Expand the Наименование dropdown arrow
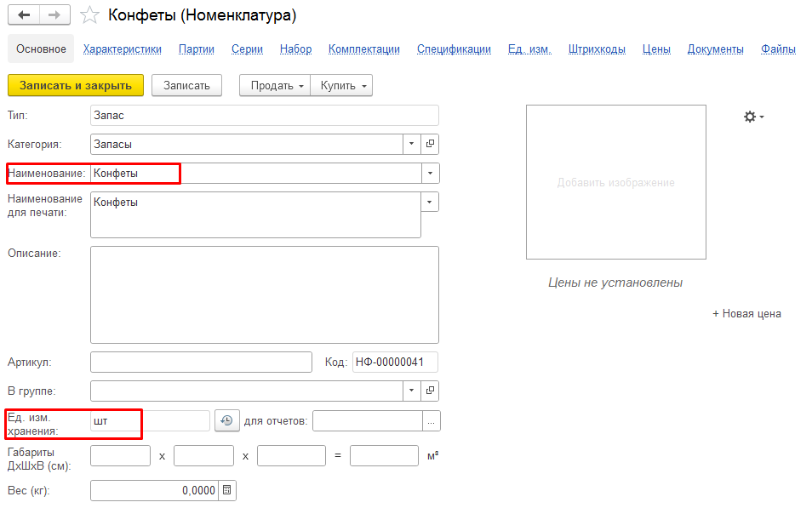The height and width of the screenshot is (508, 812). pyautogui.click(x=430, y=173)
